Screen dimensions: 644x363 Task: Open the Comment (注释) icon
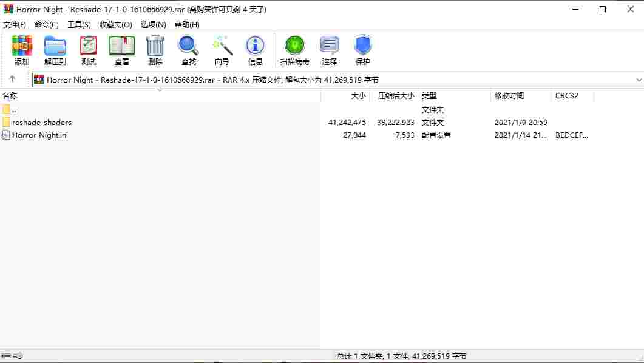click(330, 50)
